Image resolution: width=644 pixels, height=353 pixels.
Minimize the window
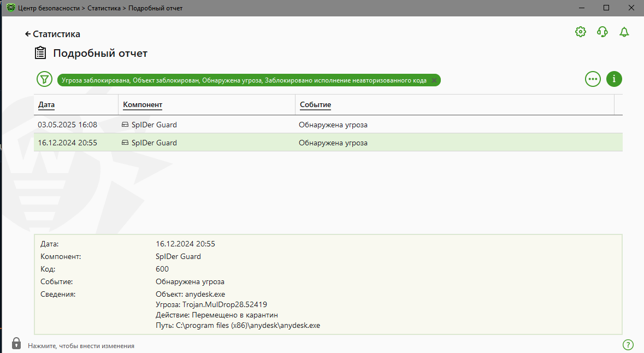pyautogui.click(x=582, y=8)
